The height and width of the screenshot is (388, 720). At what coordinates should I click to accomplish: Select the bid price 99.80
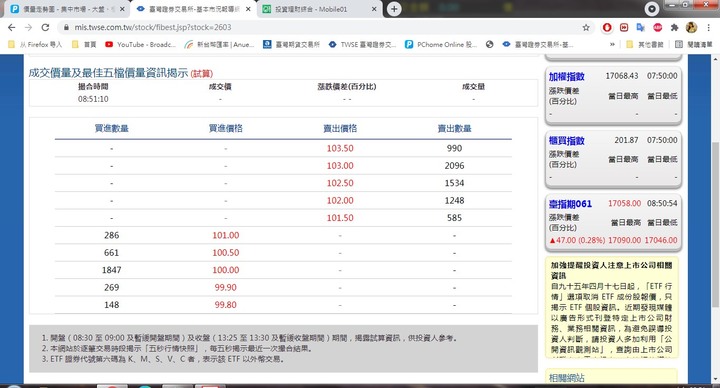(225, 305)
